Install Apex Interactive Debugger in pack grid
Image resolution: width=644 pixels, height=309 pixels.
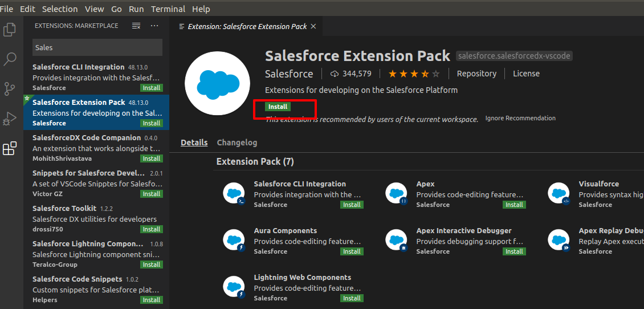click(x=514, y=251)
